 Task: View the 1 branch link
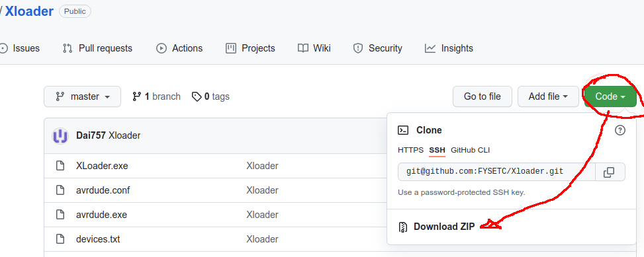click(x=156, y=96)
